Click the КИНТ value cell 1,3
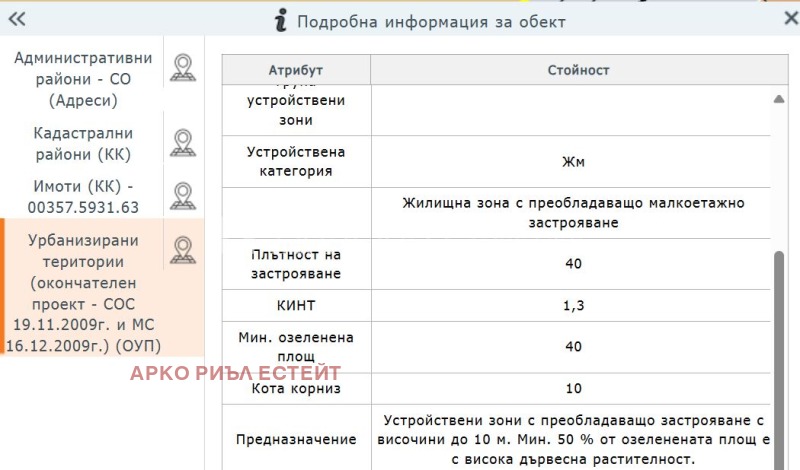Screen dimensions: 800x470 (x=572, y=307)
